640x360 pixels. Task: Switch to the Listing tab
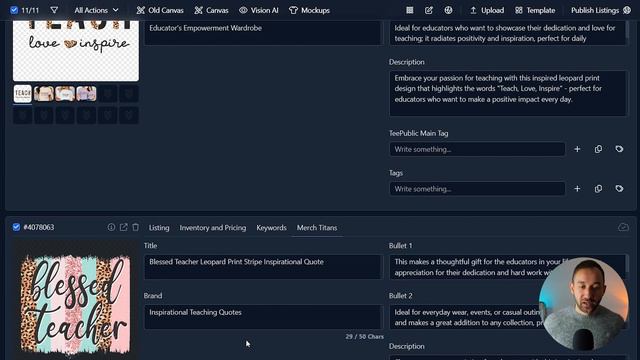159,228
